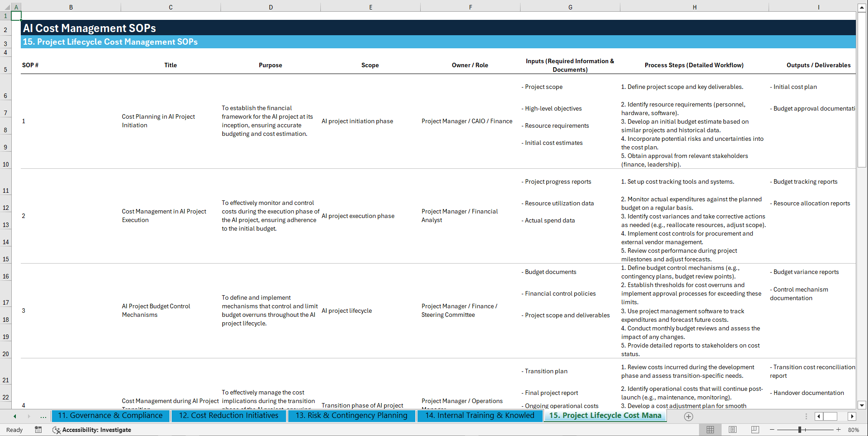Click the previous sheet navigation arrow
868x436 pixels.
14,416
